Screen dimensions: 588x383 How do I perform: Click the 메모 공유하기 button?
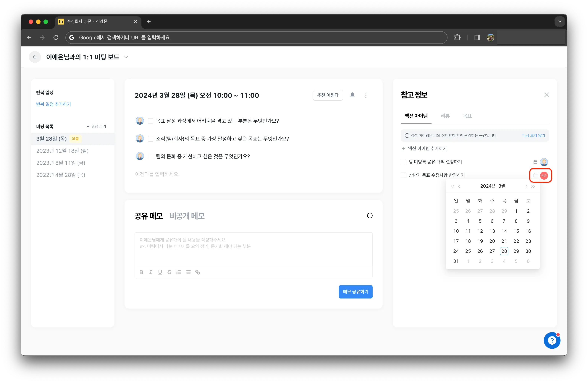click(356, 292)
